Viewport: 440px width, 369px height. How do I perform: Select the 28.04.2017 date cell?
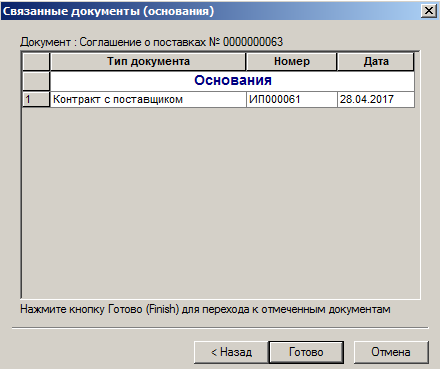[376, 99]
